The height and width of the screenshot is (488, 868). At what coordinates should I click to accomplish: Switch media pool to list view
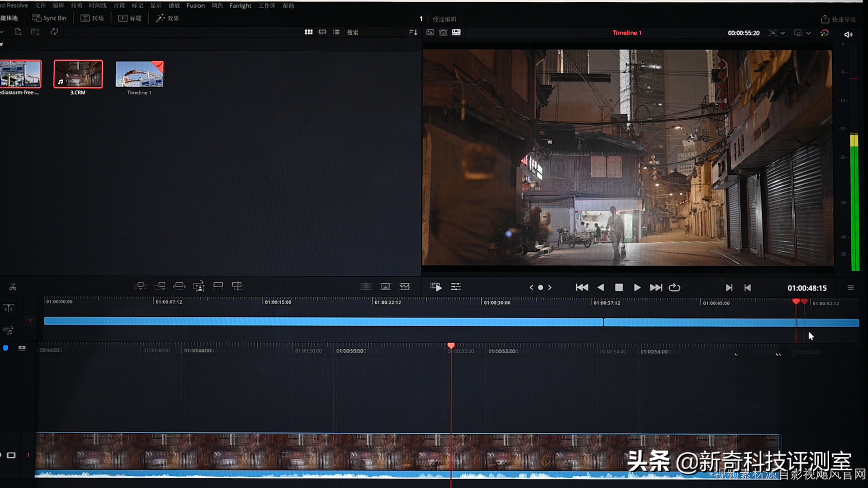point(336,32)
